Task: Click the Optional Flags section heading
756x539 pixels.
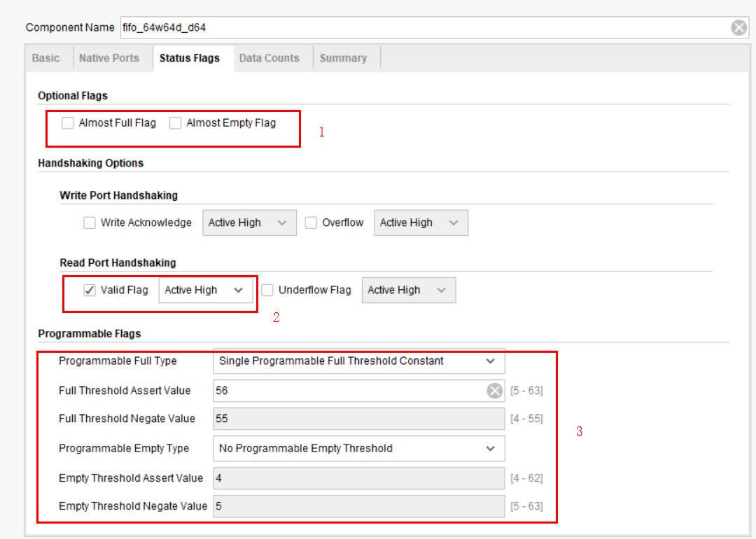Action: (73, 95)
